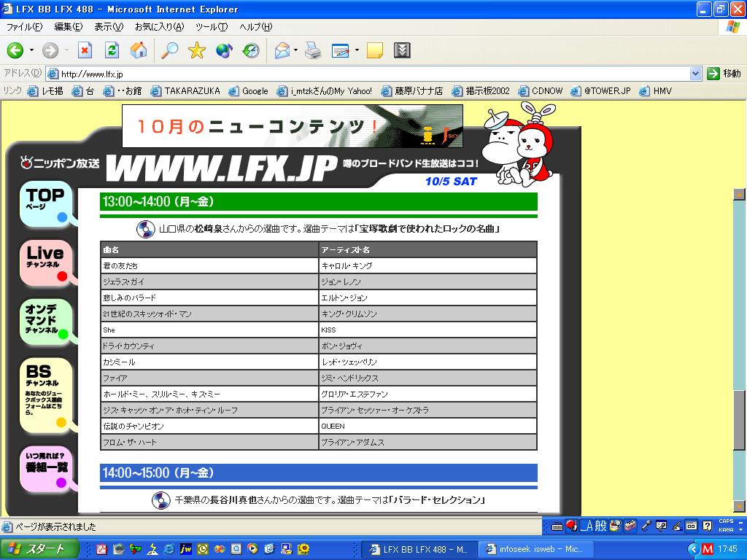Select the LFX BB LFX 488 taskbar button
Image resolution: width=747 pixels, height=560 pixels.
(419, 549)
